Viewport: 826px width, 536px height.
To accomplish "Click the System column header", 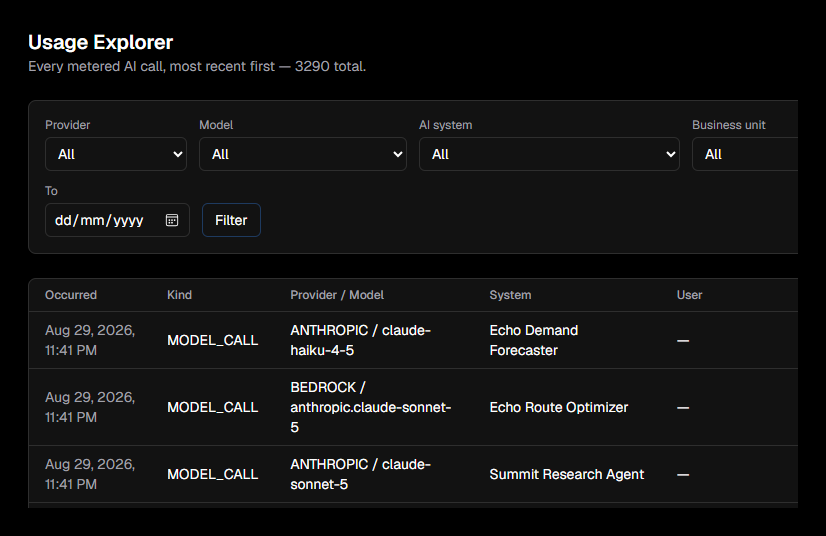I will point(510,295).
